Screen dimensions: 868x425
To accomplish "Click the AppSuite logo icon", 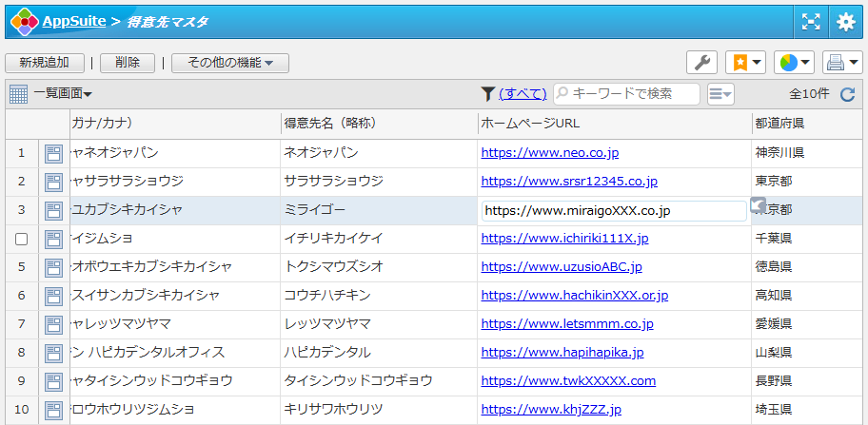I will 24,21.
